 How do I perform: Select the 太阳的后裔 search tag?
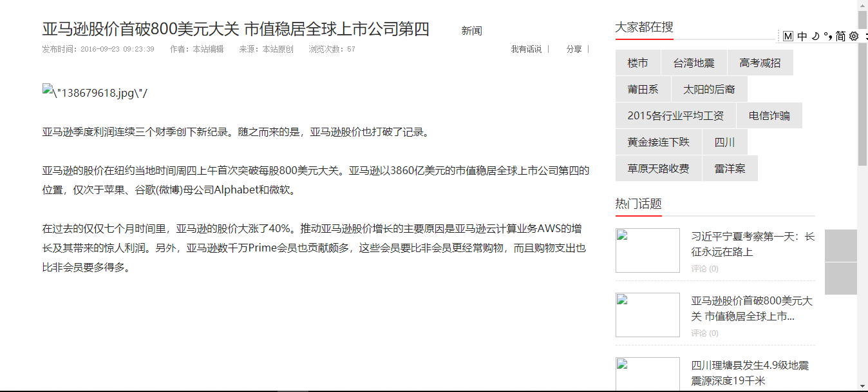tap(709, 89)
